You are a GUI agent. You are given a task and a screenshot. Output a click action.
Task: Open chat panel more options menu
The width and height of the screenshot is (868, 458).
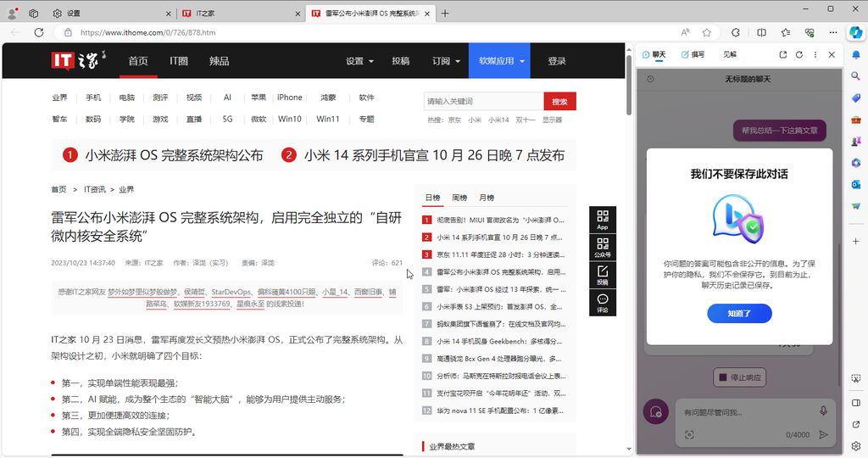point(815,54)
